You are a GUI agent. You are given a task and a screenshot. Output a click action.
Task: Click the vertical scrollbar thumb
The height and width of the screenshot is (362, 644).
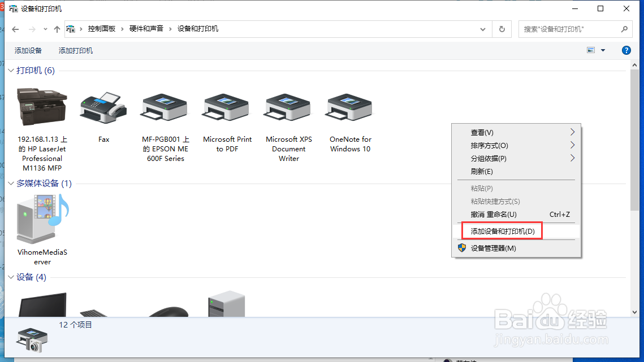tap(634, 141)
